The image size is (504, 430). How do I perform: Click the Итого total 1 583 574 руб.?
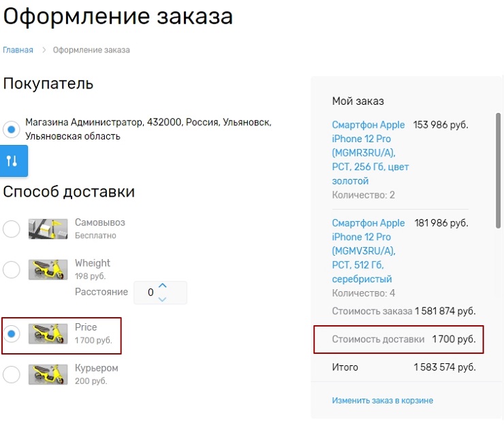(445, 367)
